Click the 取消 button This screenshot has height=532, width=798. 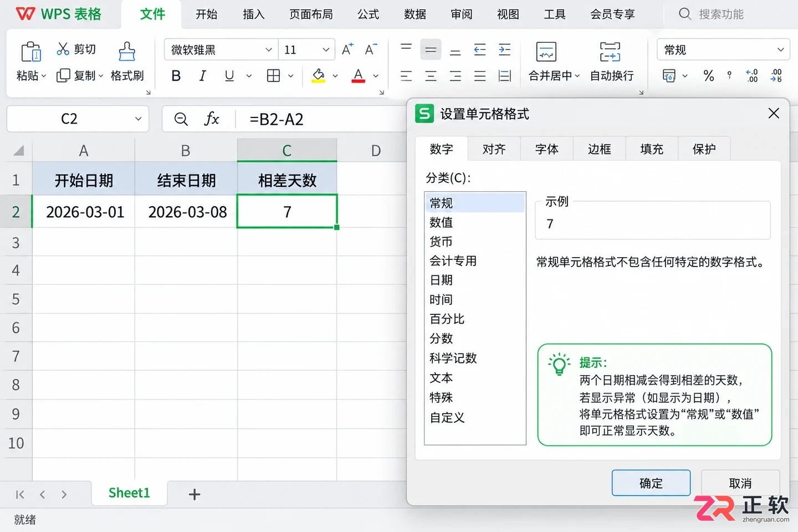[x=740, y=483]
